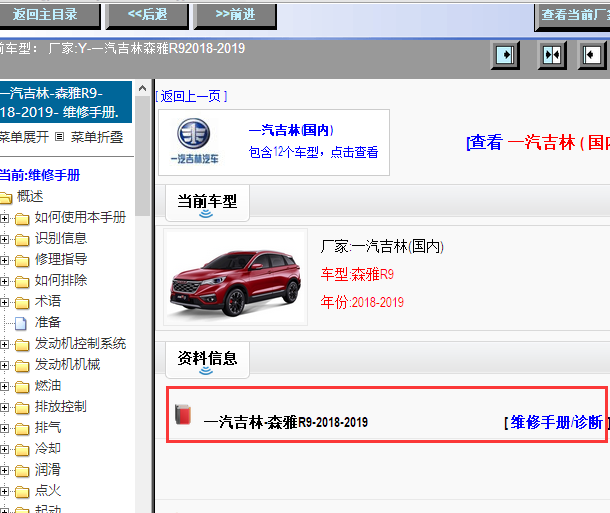Click the center-split panel layout icon

pos(552,55)
